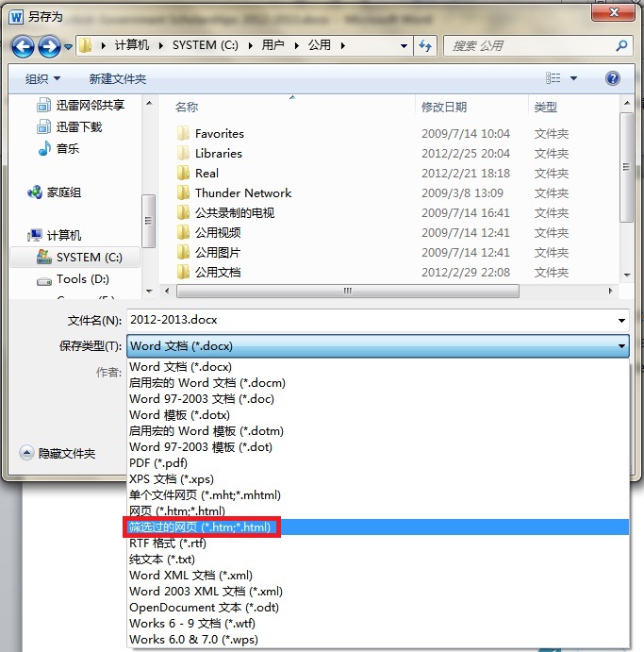The width and height of the screenshot is (644, 652).
Task: Click 用户 in the address breadcrumb
Action: [272, 45]
